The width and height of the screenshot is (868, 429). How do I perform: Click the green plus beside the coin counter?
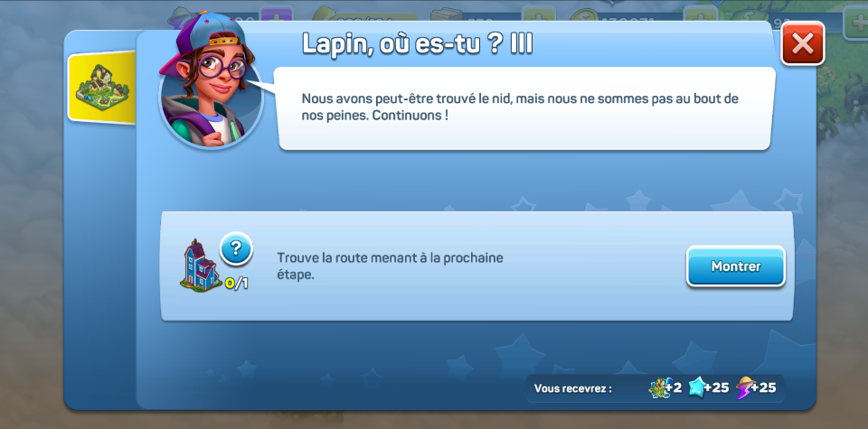point(700,15)
